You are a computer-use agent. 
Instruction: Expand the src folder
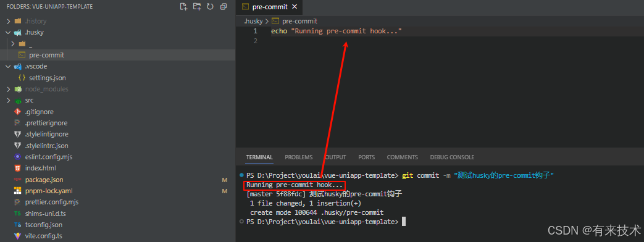click(x=9, y=100)
